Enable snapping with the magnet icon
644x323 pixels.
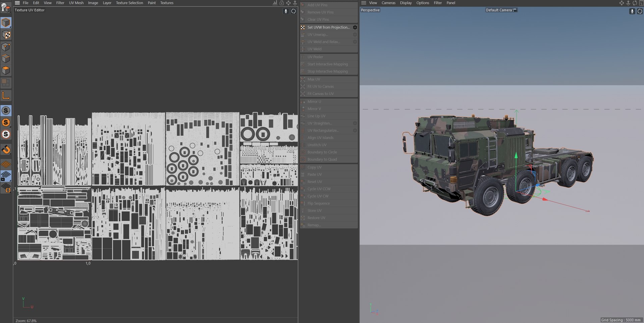[6, 149]
